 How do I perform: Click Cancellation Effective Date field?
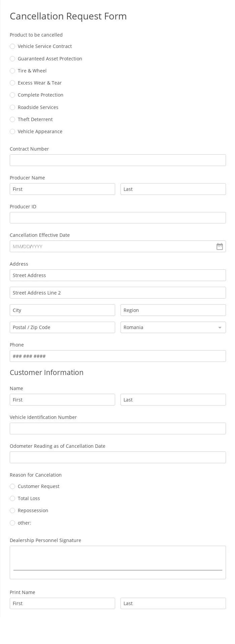(x=111, y=247)
